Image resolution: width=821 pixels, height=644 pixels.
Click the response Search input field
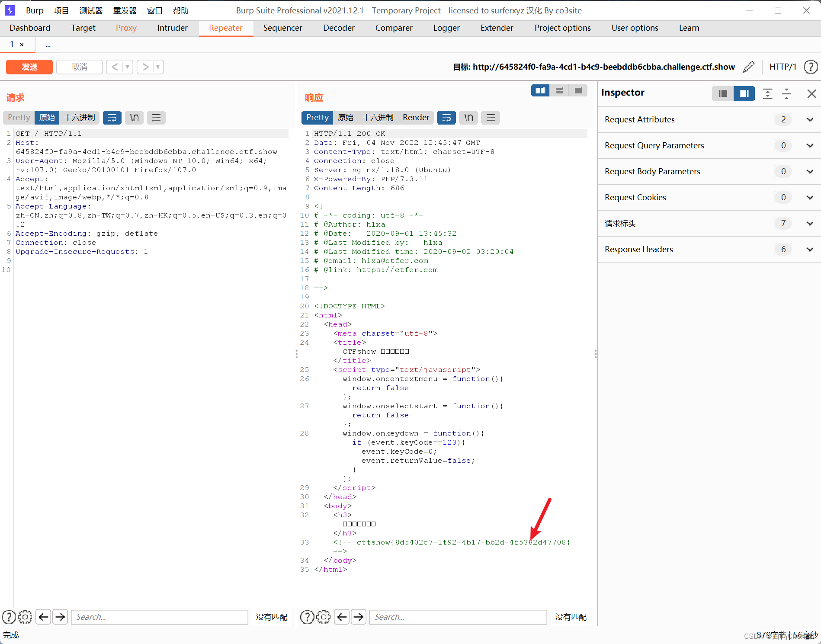[x=458, y=617]
